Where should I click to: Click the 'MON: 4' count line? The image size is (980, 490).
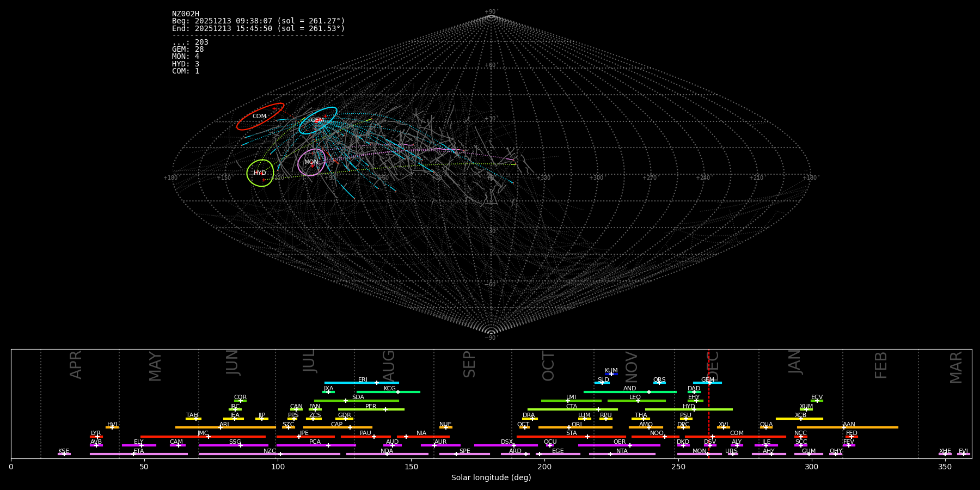pos(186,57)
